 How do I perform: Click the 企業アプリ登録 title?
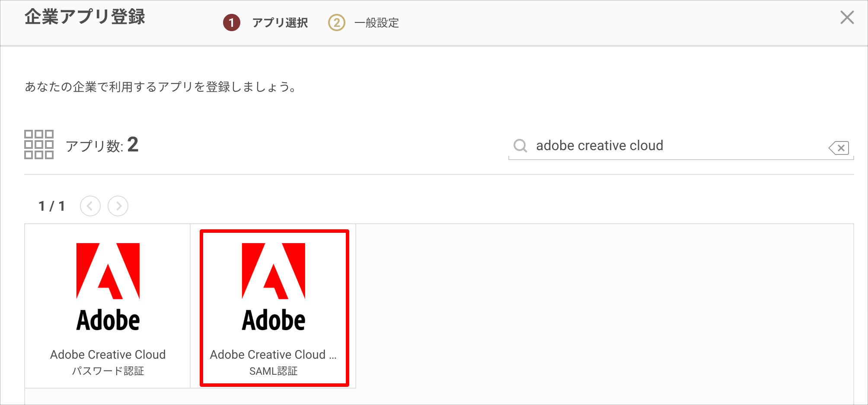pyautogui.click(x=85, y=17)
